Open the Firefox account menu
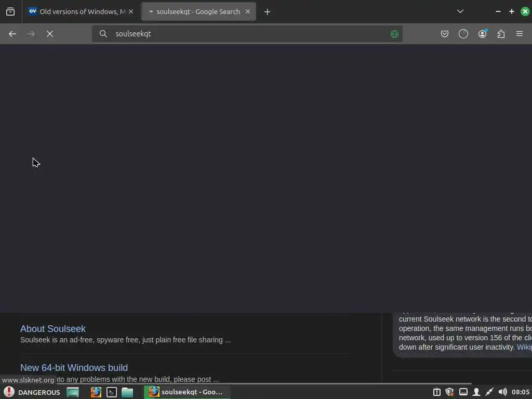532x399 pixels. coord(482,34)
